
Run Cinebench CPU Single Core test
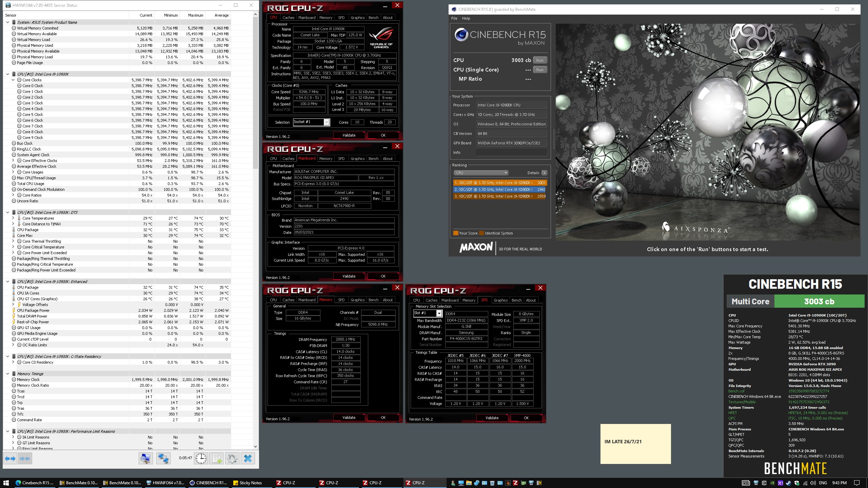click(540, 70)
